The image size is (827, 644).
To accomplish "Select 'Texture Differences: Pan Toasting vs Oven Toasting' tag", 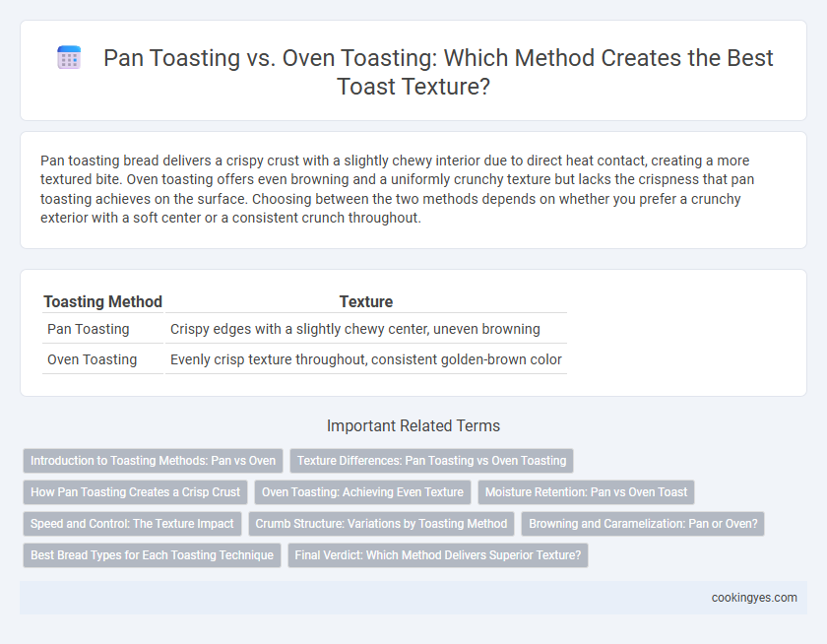I will (x=431, y=461).
